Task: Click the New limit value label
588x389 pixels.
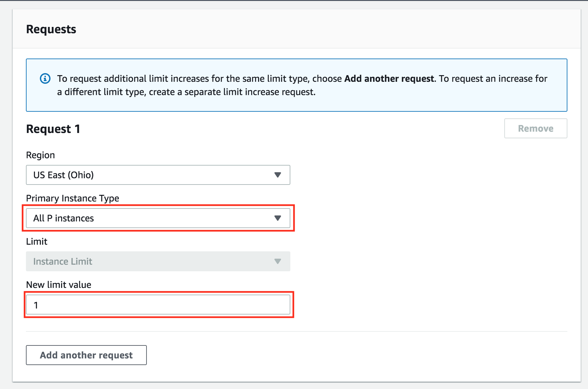Action: pyautogui.click(x=58, y=285)
